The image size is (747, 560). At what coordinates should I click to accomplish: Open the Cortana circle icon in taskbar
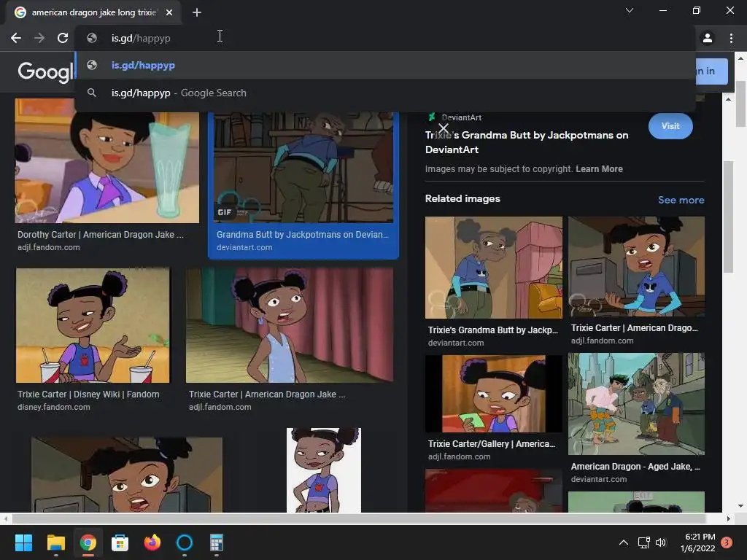click(185, 542)
